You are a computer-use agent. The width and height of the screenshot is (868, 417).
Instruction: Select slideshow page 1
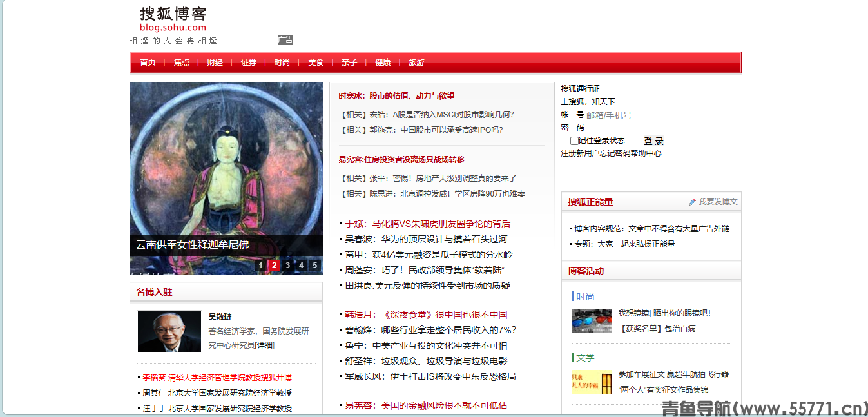tap(260, 265)
